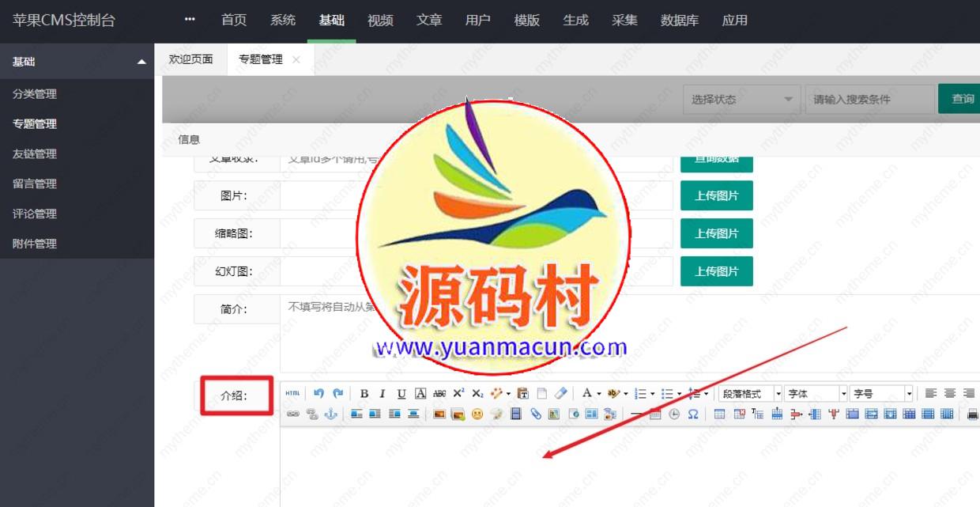This screenshot has height=507, width=980.
Task: Insert an anchor using anchor icon
Action: click(x=332, y=414)
